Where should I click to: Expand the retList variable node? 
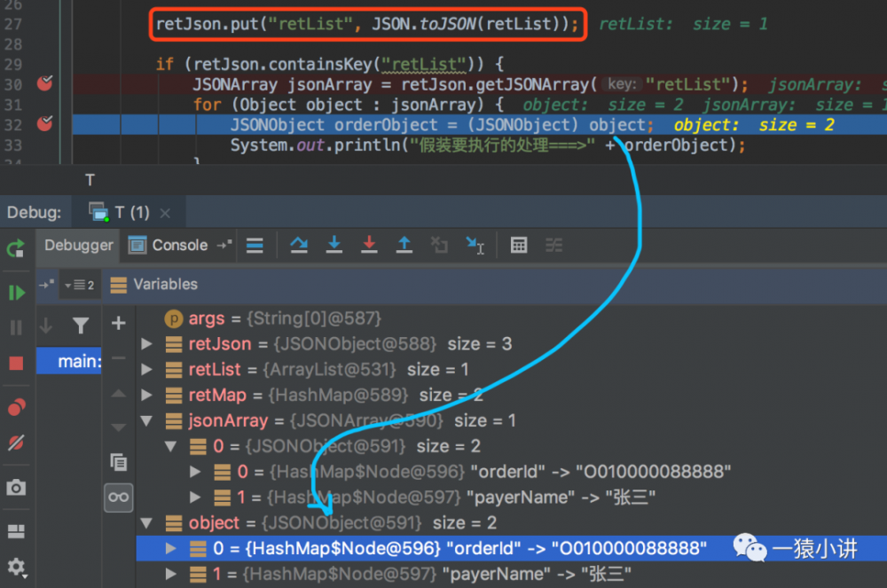(x=146, y=369)
